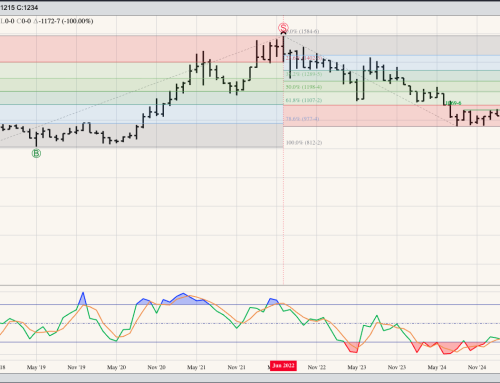Click the Δ-1172-7 (-100.00%) change readout
The width and height of the screenshot is (500, 383).
click(63, 21)
